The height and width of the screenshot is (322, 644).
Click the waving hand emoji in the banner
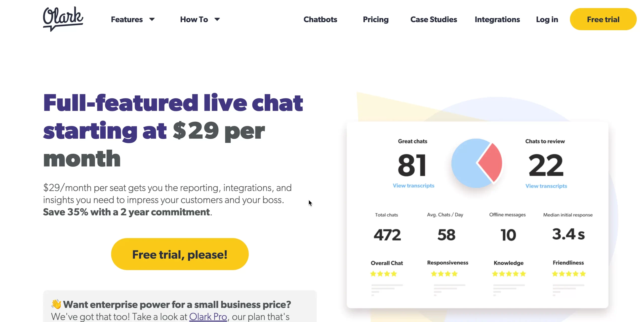coord(56,304)
